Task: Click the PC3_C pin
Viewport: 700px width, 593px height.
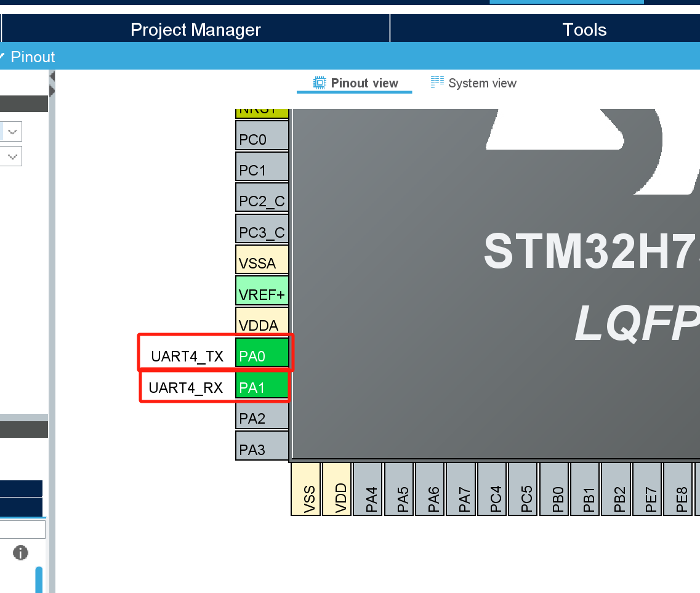Action: [262, 230]
